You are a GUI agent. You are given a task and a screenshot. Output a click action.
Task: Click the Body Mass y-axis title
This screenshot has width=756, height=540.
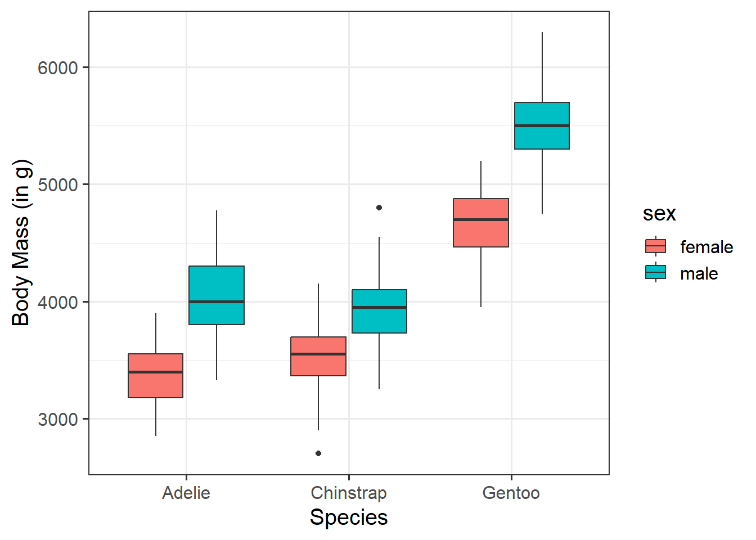point(21,243)
